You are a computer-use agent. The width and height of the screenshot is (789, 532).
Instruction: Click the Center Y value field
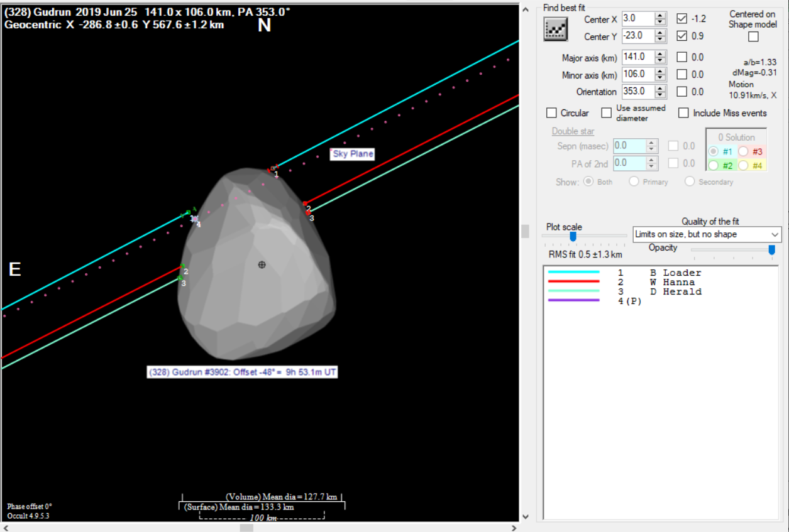point(637,36)
